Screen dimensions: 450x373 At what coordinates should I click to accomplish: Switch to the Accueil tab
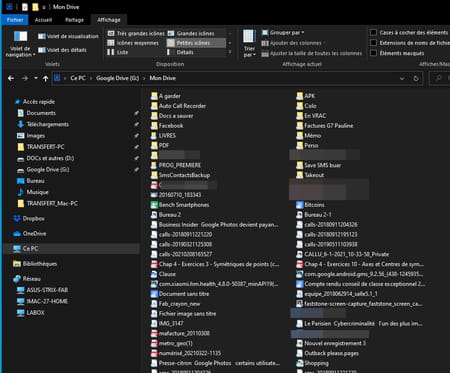pyautogui.click(x=43, y=20)
